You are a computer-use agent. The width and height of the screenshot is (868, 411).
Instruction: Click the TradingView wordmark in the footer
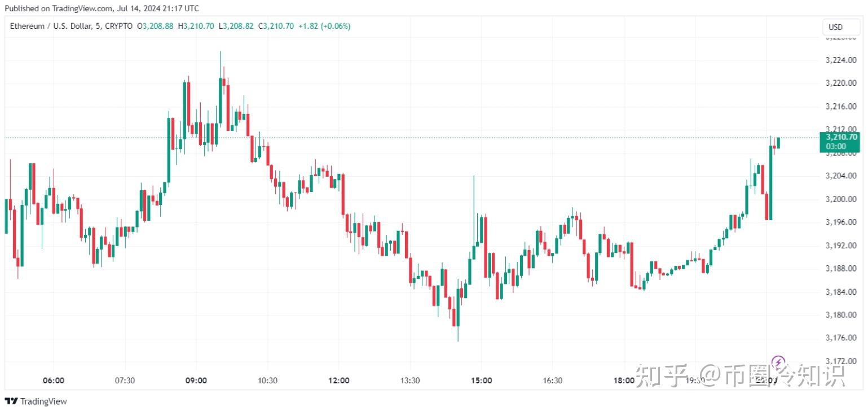click(x=43, y=401)
